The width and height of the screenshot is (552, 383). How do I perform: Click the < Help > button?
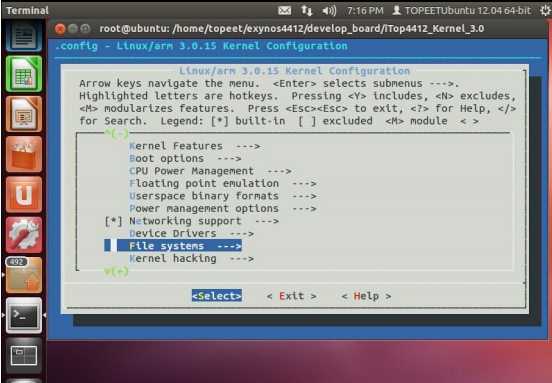click(366, 296)
